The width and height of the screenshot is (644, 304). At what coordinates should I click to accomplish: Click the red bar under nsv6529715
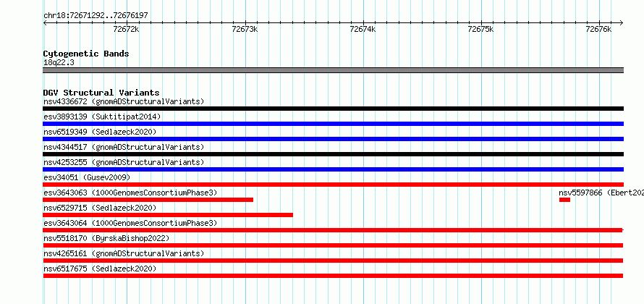click(x=168, y=215)
